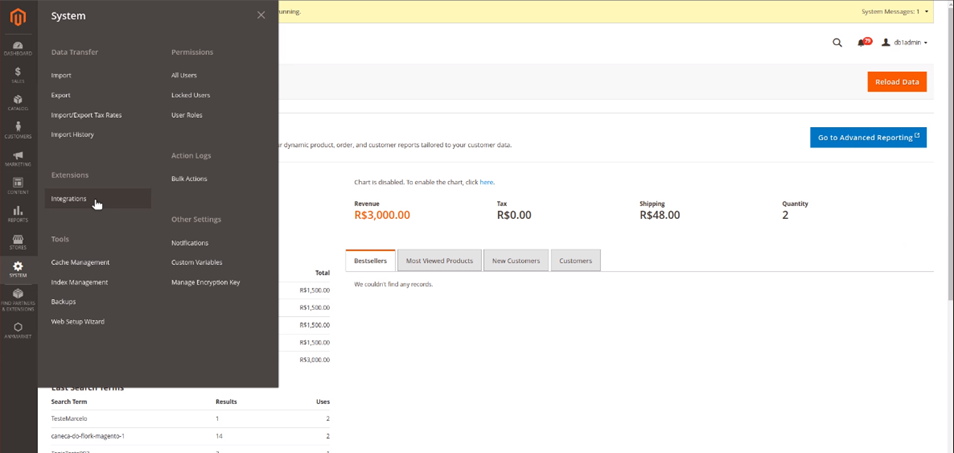
Task: Switch to New Customers tab
Action: [x=516, y=260]
